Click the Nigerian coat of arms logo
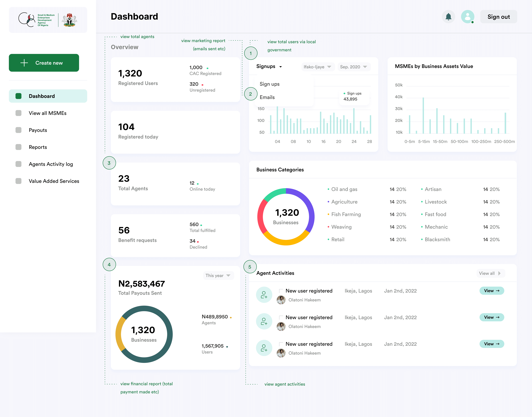532x417 pixels. [69, 20]
